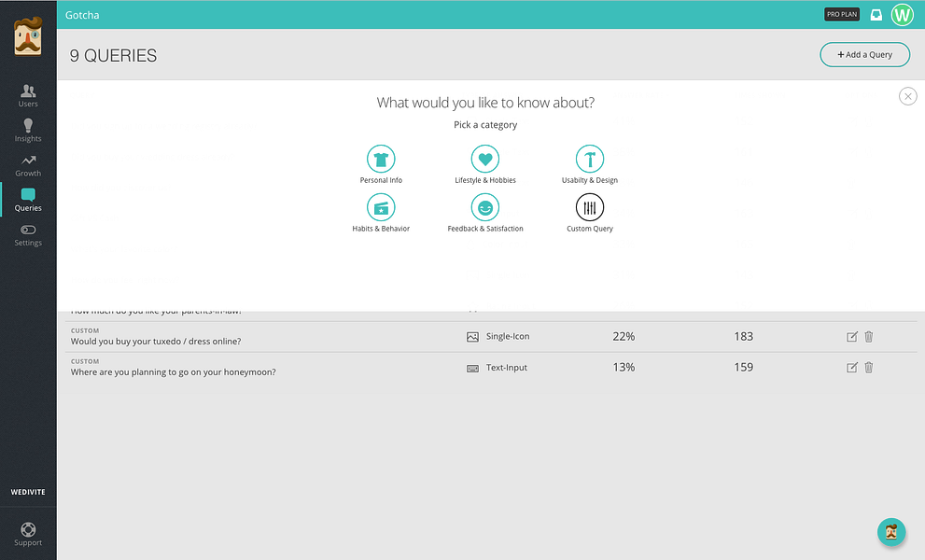
Task: Delete the tuxedo / dress query
Action: point(868,337)
